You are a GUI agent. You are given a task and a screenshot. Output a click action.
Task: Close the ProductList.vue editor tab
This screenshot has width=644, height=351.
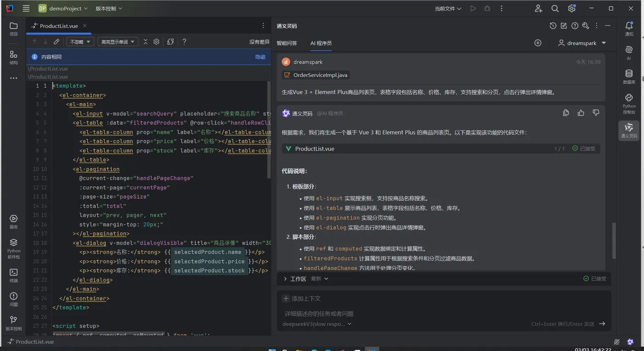(x=85, y=26)
